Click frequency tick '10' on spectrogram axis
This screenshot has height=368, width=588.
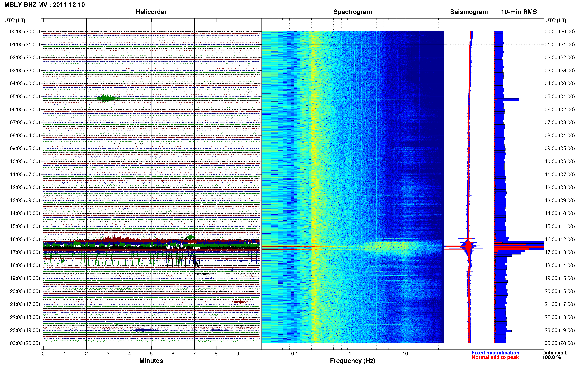[x=405, y=354]
